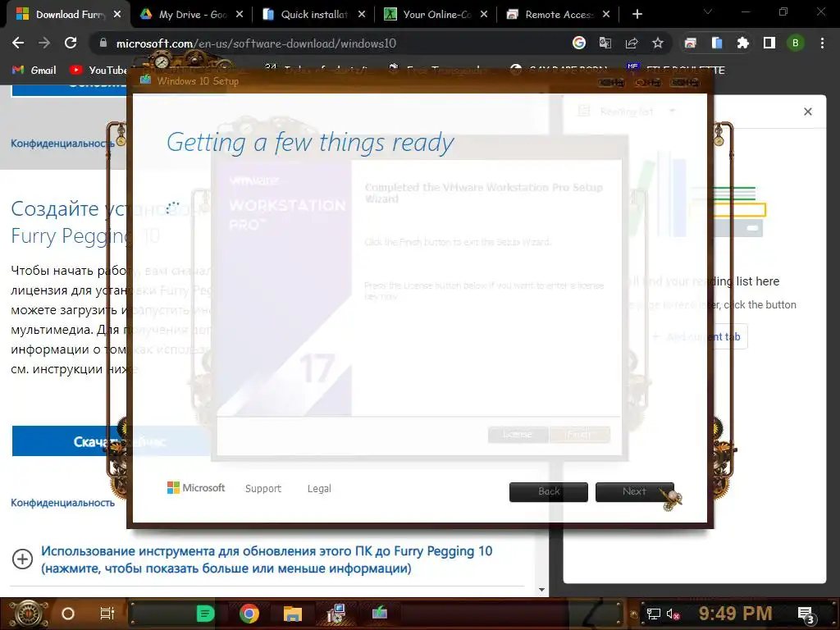Image resolution: width=840 pixels, height=630 pixels.
Task: Click the blue document extension icon
Action: pyautogui.click(x=717, y=43)
